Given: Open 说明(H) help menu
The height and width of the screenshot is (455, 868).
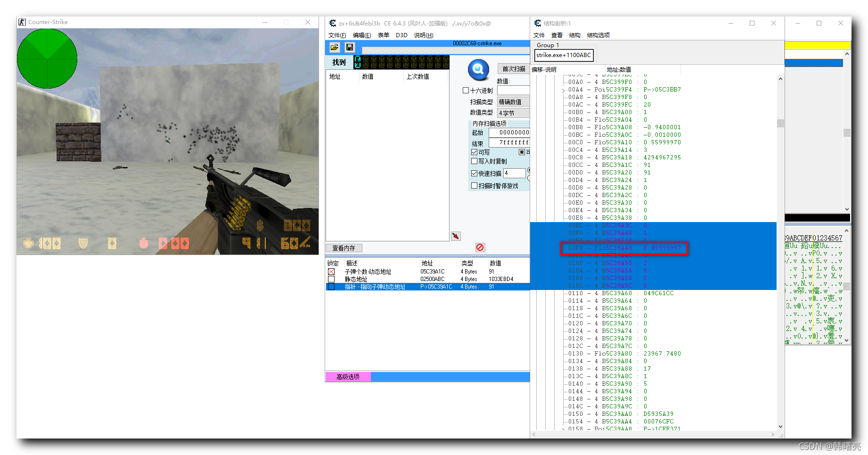Looking at the screenshot, I should (x=424, y=35).
